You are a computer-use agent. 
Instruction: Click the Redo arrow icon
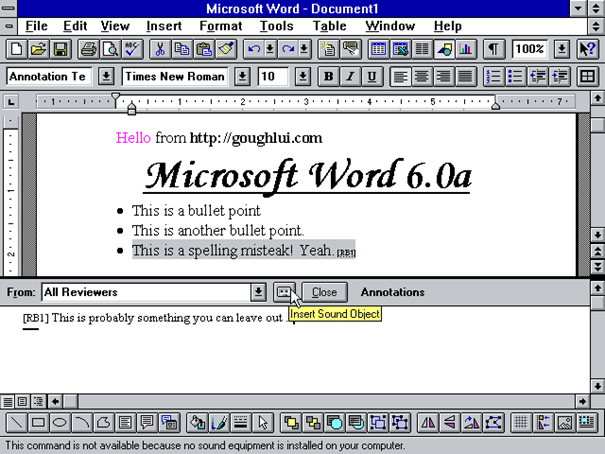(x=288, y=49)
